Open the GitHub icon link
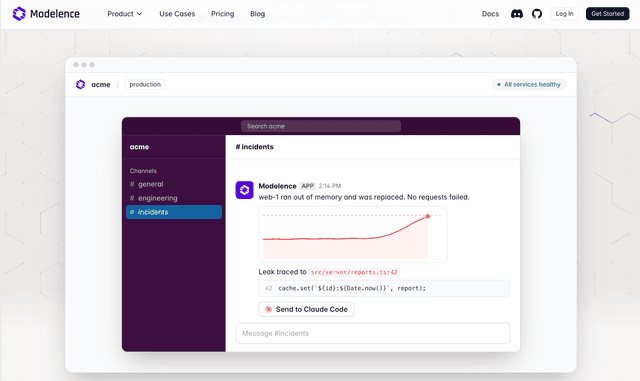Screen dimensions: 640x381 537,14
